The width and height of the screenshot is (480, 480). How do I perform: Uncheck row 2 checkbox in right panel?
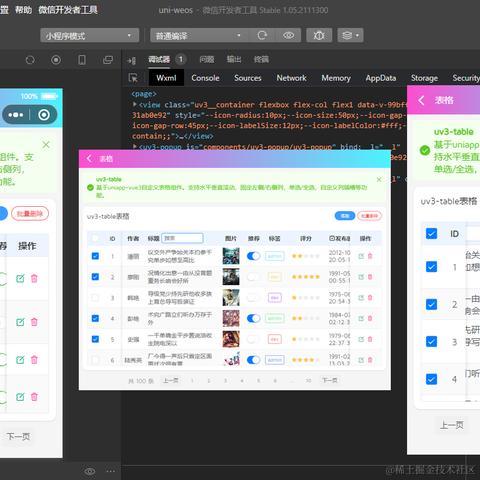point(431,304)
